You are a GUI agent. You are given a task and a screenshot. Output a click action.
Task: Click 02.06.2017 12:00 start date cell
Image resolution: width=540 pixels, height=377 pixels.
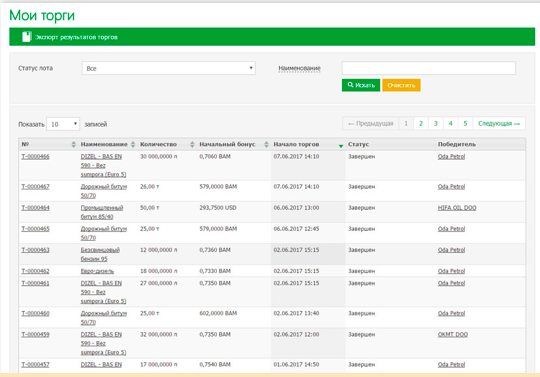coord(296,334)
